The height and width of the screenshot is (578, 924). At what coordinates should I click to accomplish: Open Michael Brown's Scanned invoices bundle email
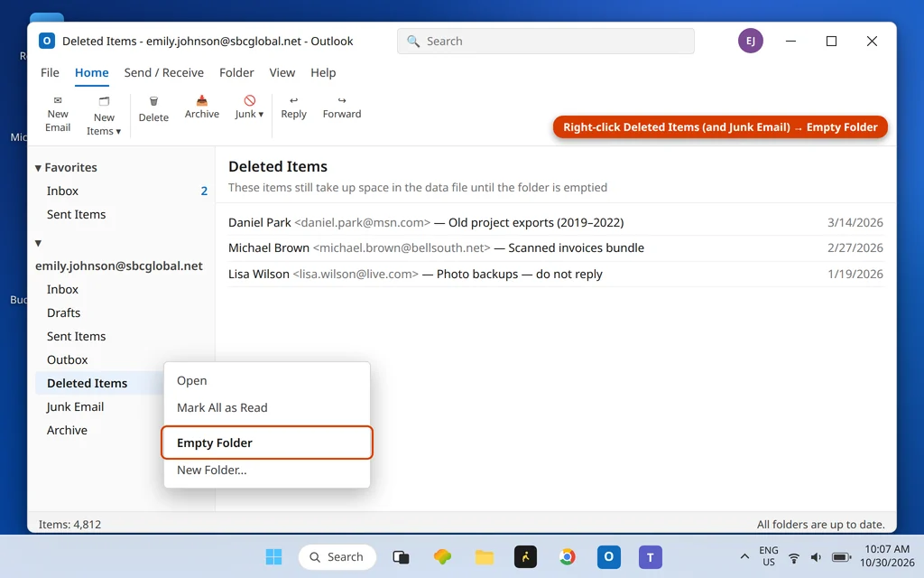click(556, 248)
